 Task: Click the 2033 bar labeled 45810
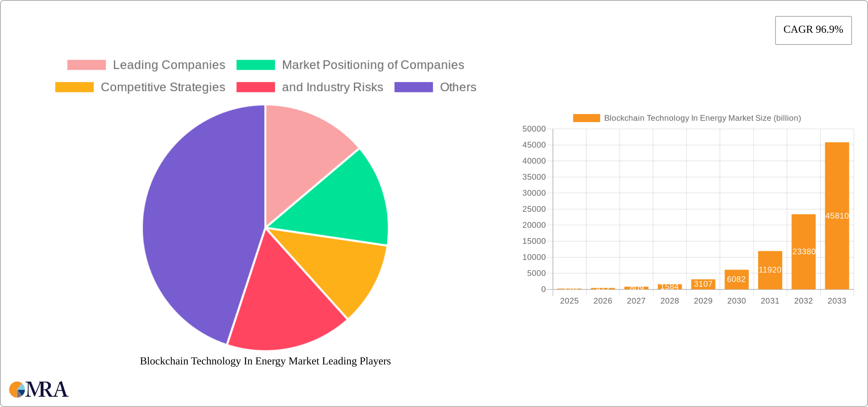tap(837, 216)
